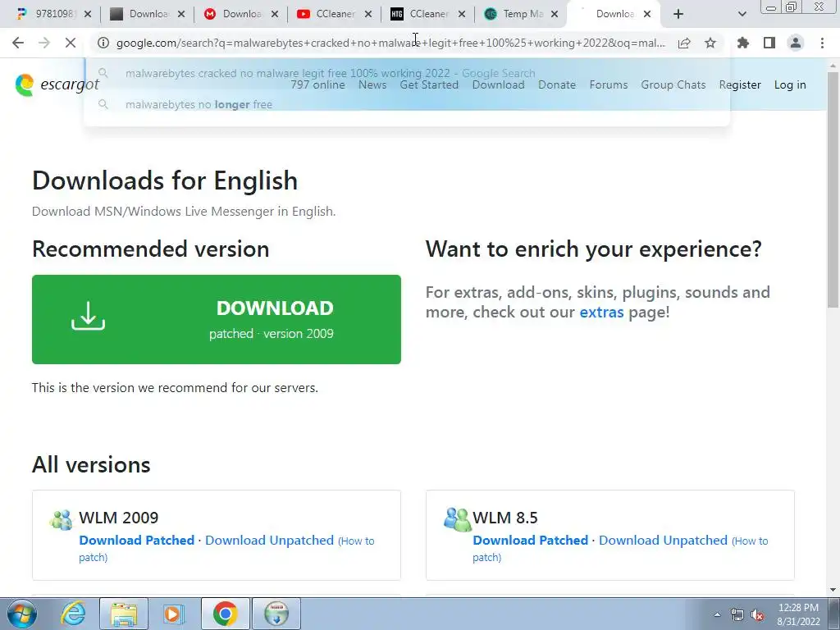Open the Download nav link

pos(498,84)
